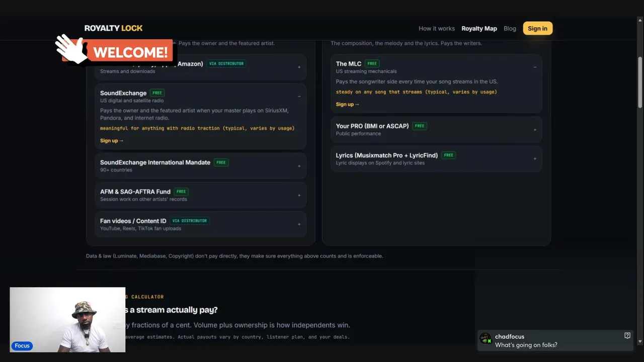The image size is (644, 362).
Task: Expand SoundExchange International Mandate row
Action: (200, 166)
